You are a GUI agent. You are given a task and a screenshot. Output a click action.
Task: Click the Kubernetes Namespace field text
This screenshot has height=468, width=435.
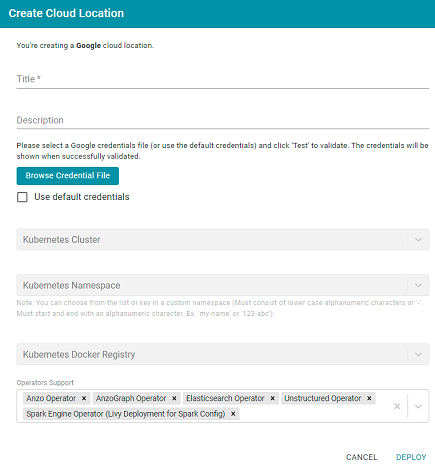tap(71, 285)
